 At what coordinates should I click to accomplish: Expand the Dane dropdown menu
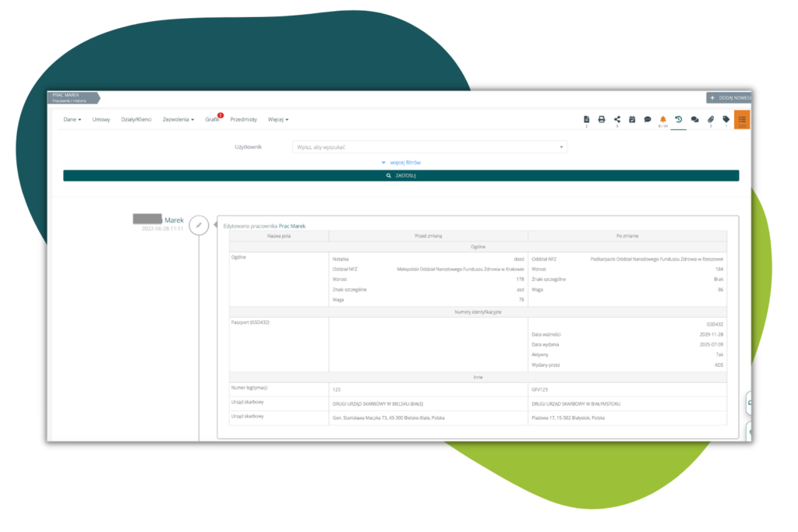(72, 119)
